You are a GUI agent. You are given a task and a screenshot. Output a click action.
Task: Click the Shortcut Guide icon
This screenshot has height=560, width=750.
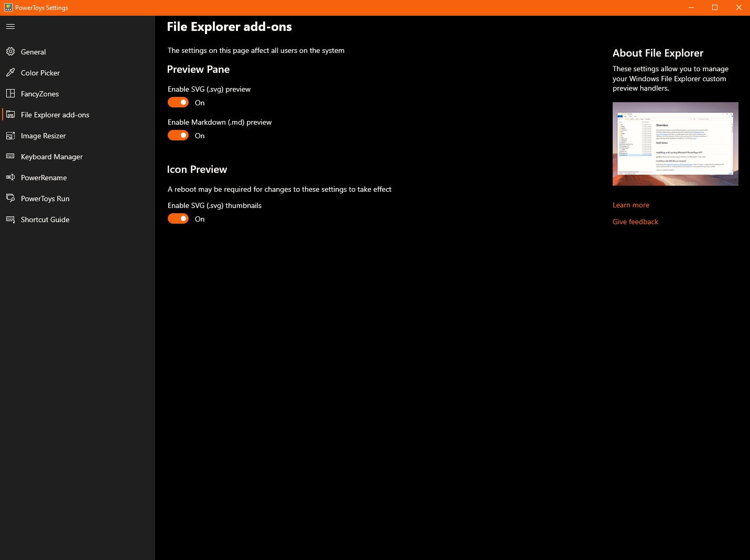[x=10, y=219]
